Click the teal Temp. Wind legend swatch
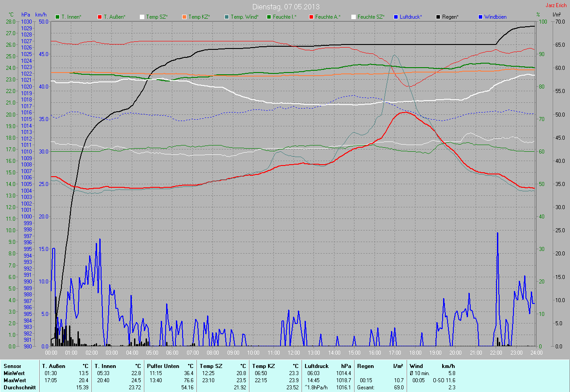Viewport: 570px width, 392px height. (227, 17)
